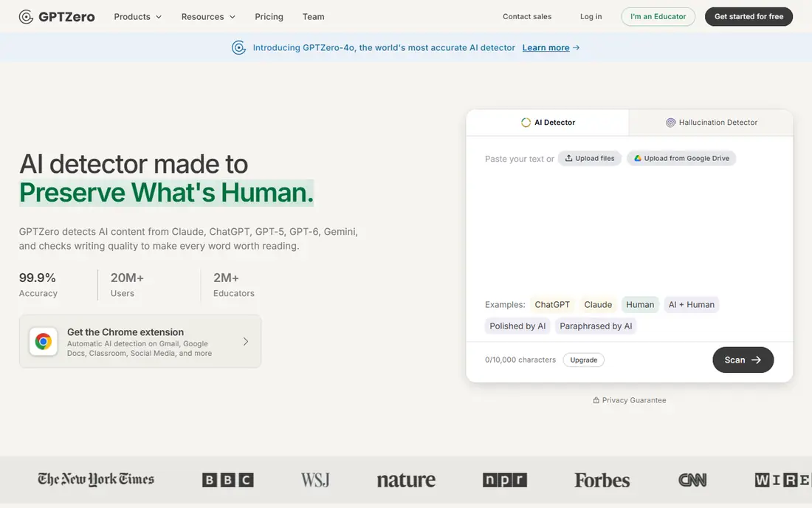
Task: Click Get started for free button
Action: pyautogui.click(x=749, y=16)
